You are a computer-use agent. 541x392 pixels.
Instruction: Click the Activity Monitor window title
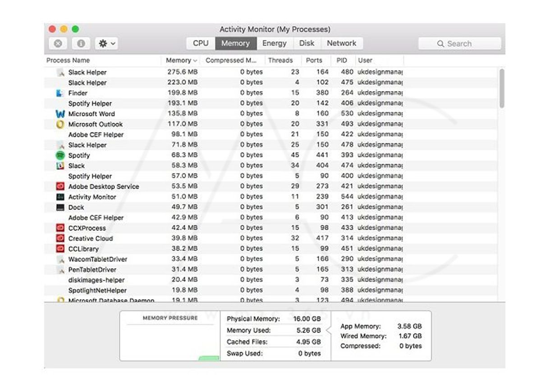coord(275,29)
